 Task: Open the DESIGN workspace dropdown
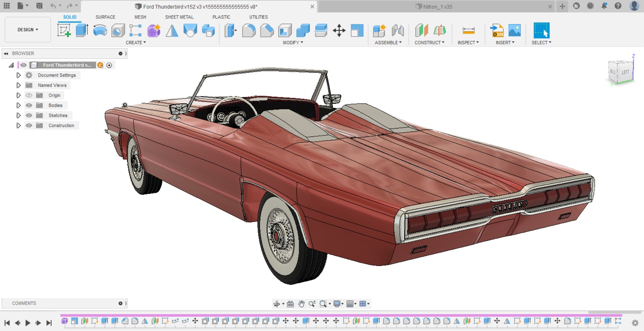(28, 30)
